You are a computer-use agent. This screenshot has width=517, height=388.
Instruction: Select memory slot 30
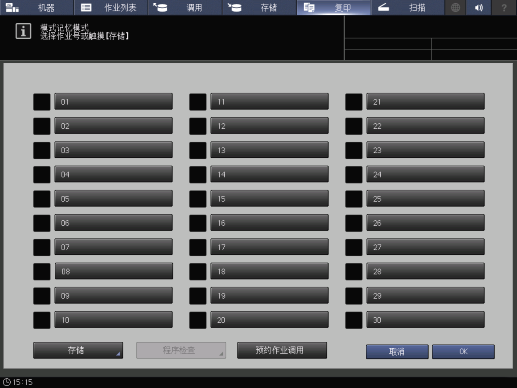(426, 320)
